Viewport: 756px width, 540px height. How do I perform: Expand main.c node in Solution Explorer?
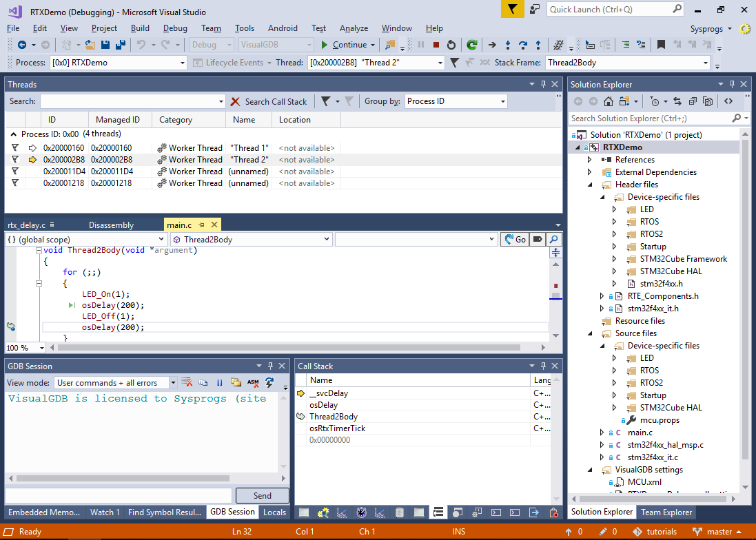pyautogui.click(x=602, y=432)
